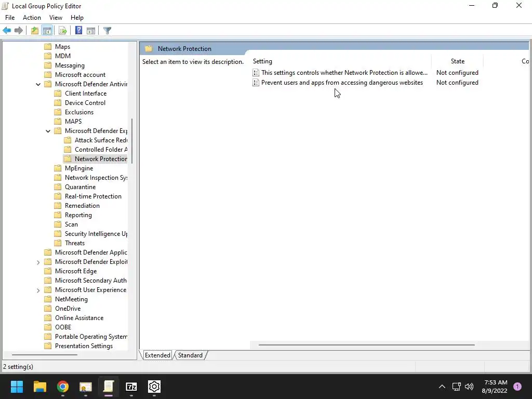Click the tree pane vertical scrollbar thumb
This screenshot has height=399, width=532.
[131, 141]
